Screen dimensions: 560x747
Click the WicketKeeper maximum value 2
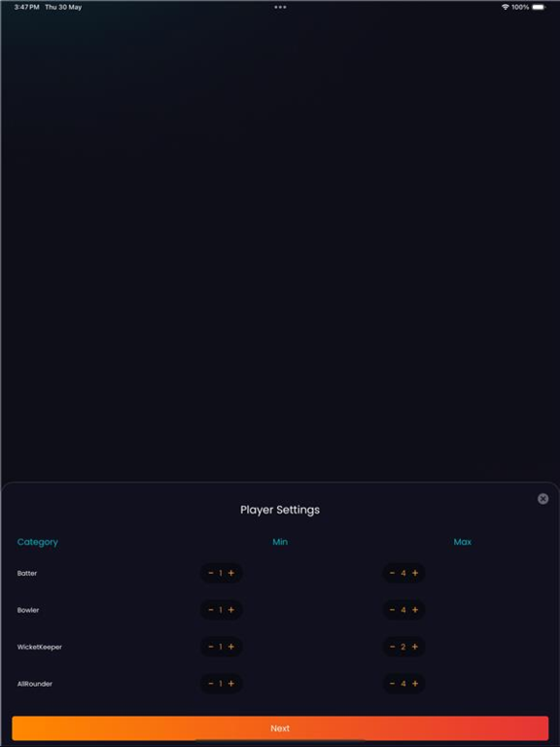403,647
